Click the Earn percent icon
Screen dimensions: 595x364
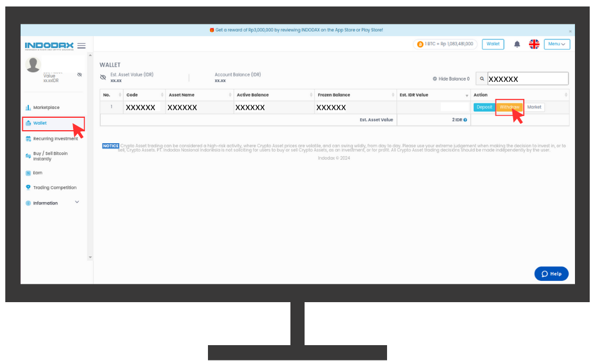28,173
